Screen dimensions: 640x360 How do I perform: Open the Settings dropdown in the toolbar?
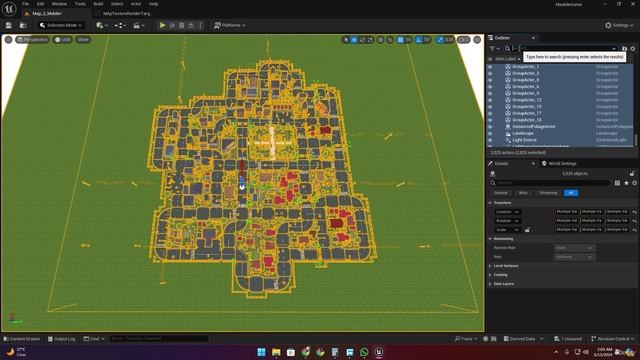619,25
